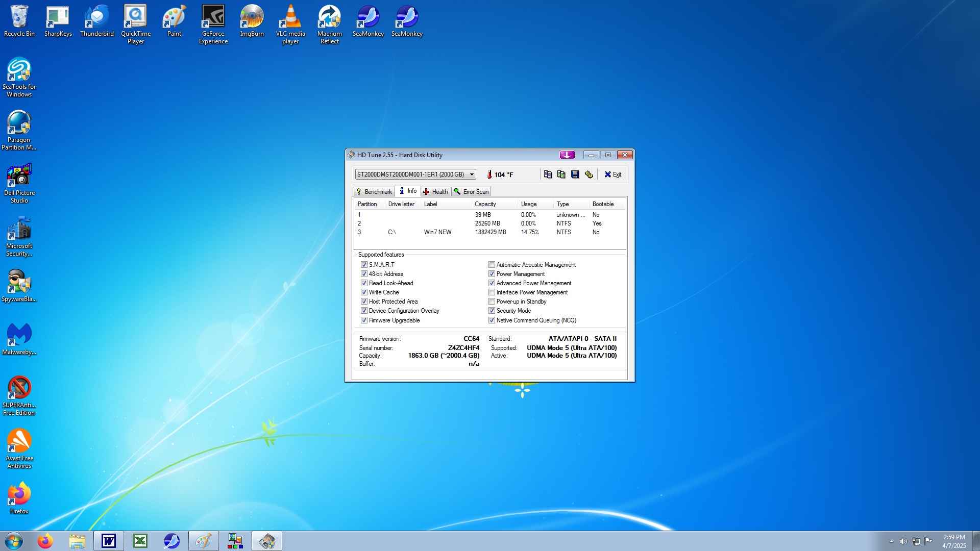The image size is (980, 551).
Task: Open Excel from the taskbar
Action: click(140, 541)
